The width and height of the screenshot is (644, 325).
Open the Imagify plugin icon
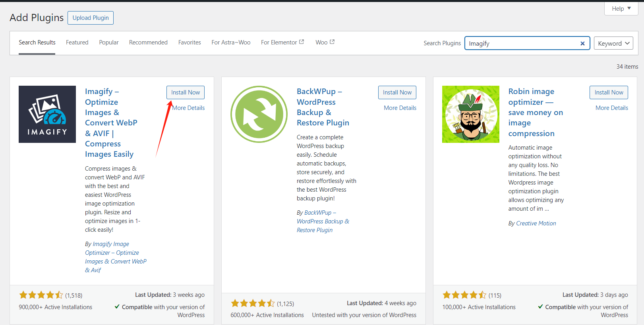47,114
